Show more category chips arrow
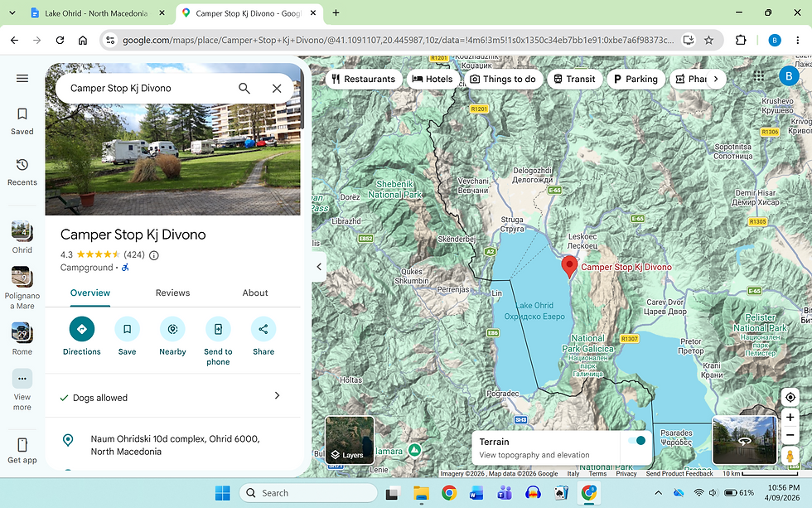812x508 pixels. (x=716, y=80)
